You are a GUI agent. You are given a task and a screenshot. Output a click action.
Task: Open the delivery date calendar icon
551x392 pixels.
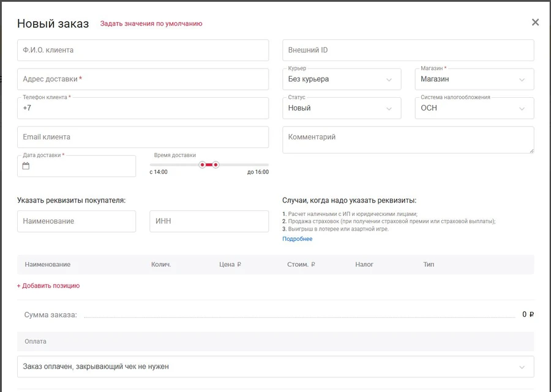(x=26, y=166)
